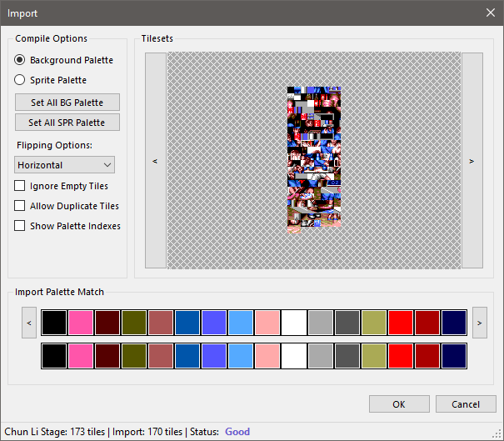Pick the light gray swatch in top row

pos(321,323)
